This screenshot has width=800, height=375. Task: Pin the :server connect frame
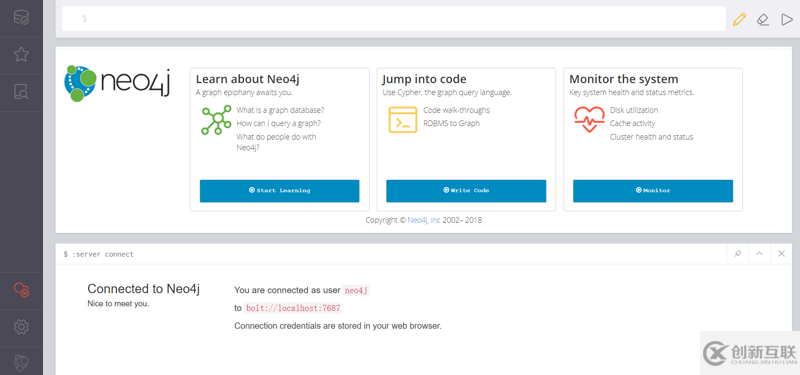(738, 254)
